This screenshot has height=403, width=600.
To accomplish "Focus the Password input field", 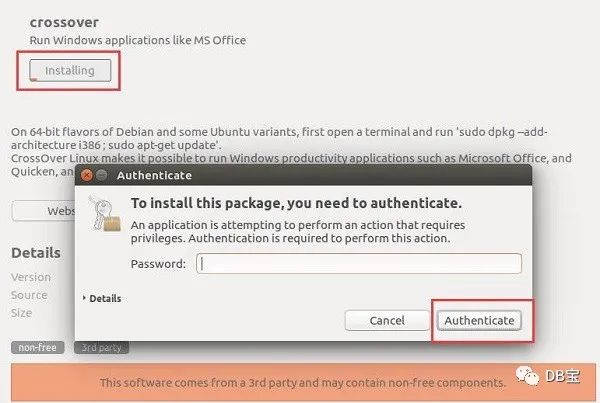I will tap(359, 264).
